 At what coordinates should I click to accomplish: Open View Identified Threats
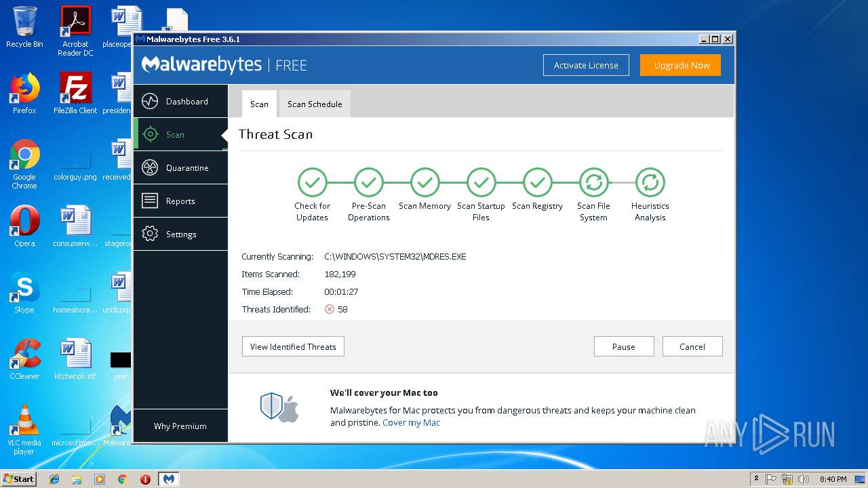tap(293, 346)
